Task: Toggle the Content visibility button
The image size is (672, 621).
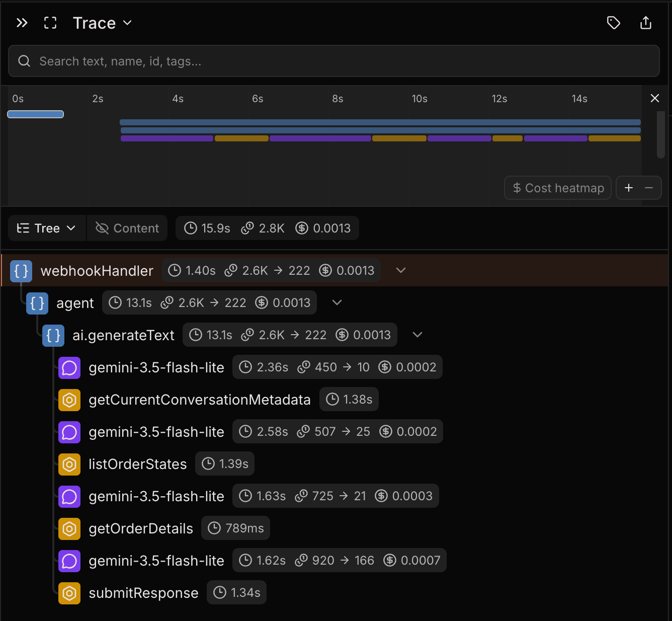Action: click(127, 228)
